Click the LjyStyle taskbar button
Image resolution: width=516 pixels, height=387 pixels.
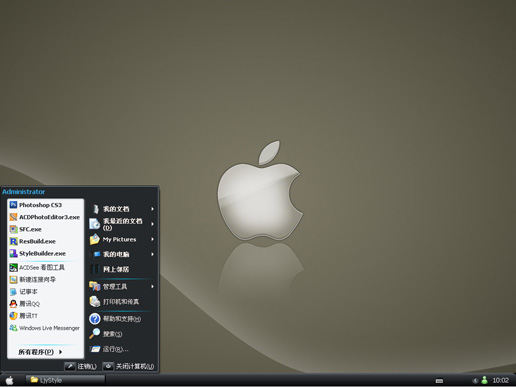65,380
